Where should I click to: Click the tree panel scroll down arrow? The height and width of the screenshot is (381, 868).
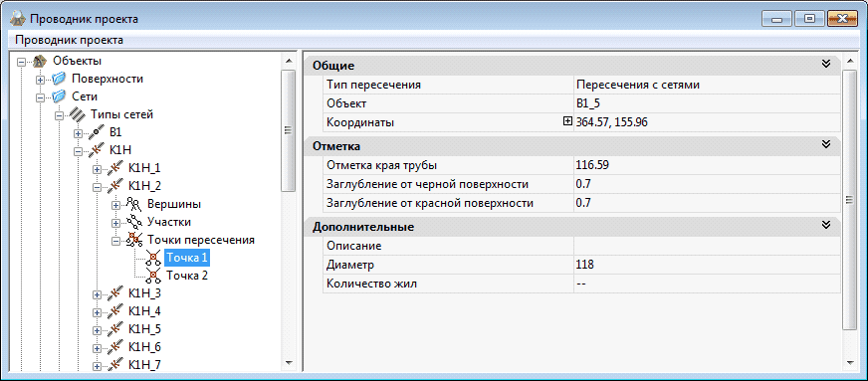(x=288, y=363)
